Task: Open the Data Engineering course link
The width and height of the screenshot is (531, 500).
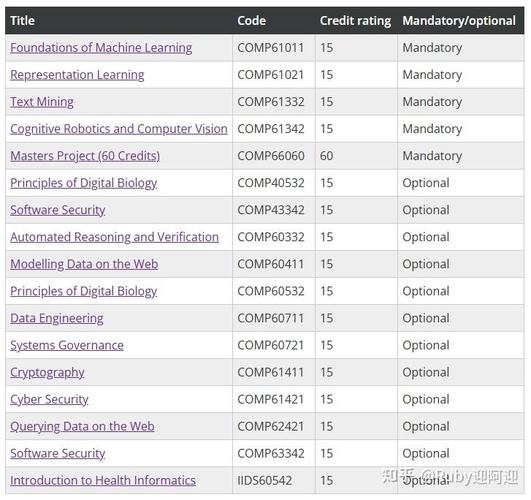Action: tap(57, 318)
